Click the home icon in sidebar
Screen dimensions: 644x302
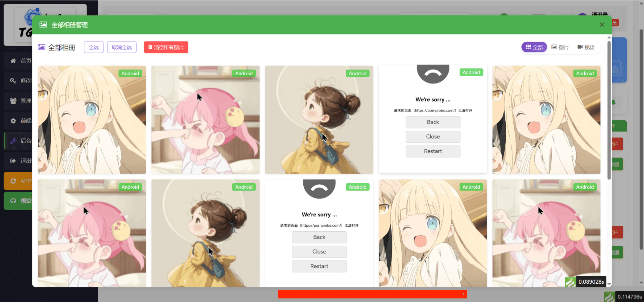pos(13,61)
